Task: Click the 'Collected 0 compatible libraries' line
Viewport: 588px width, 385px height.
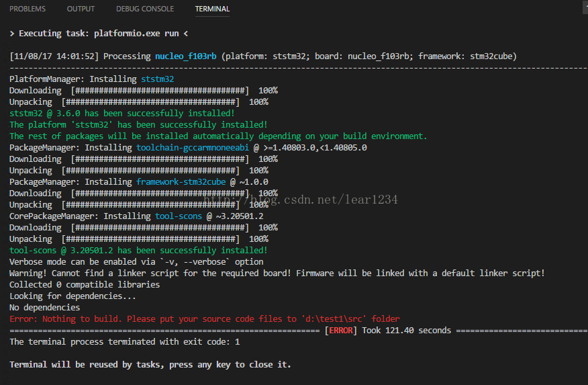Action: tap(85, 285)
